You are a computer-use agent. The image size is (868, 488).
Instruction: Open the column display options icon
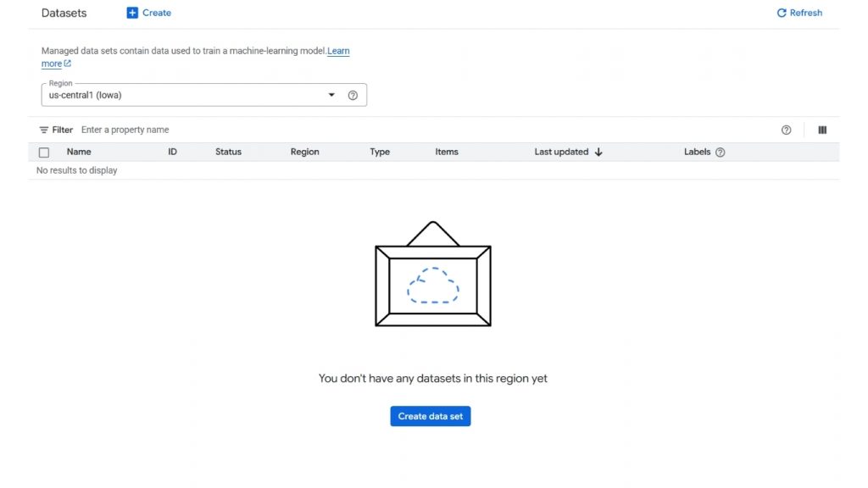821,130
